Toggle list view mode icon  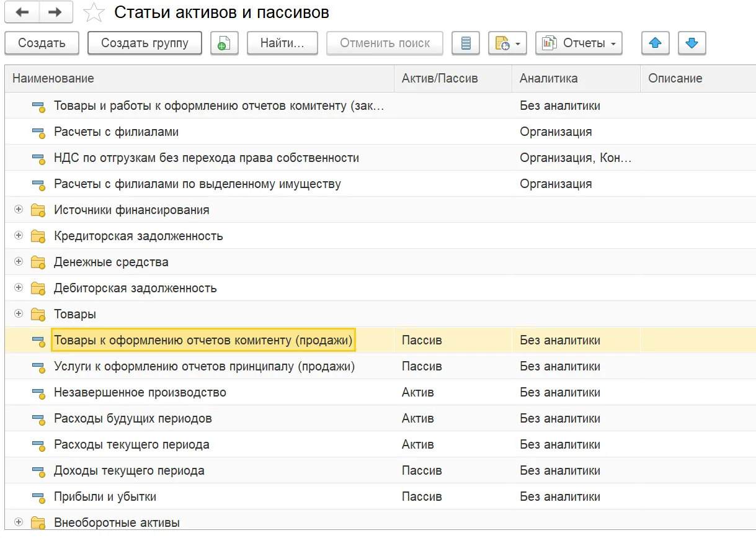(x=466, y=43)
